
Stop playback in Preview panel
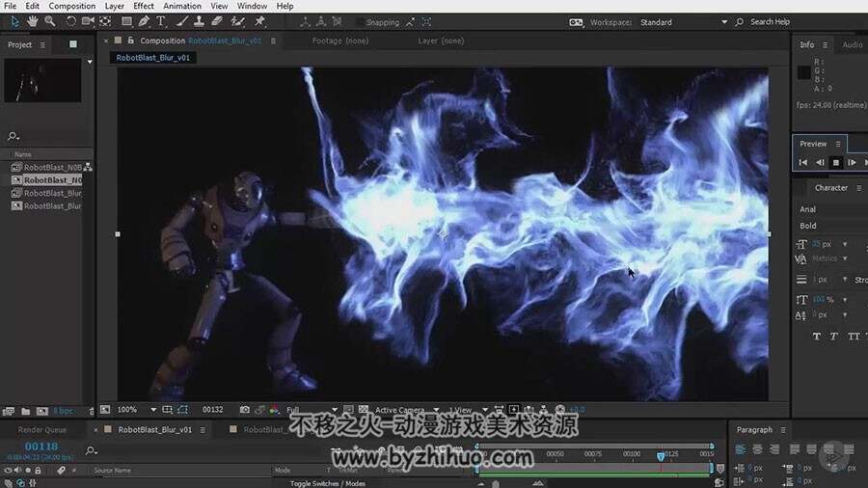(836, 162)
